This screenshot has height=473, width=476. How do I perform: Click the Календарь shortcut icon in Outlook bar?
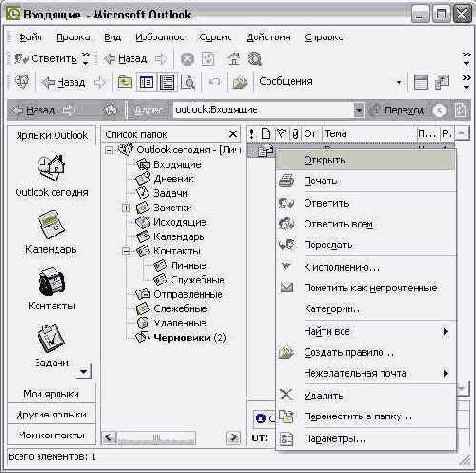click(51, 224)
